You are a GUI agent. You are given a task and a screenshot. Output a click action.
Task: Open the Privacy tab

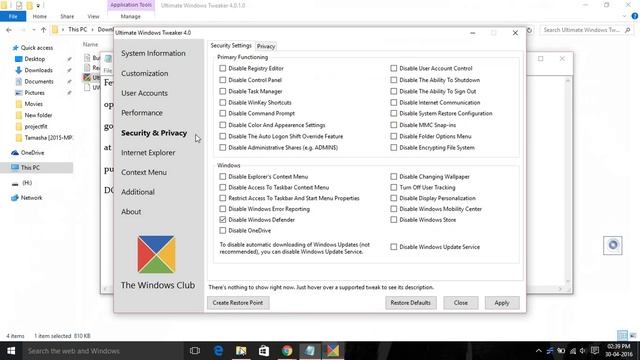(x=266, y=46)
